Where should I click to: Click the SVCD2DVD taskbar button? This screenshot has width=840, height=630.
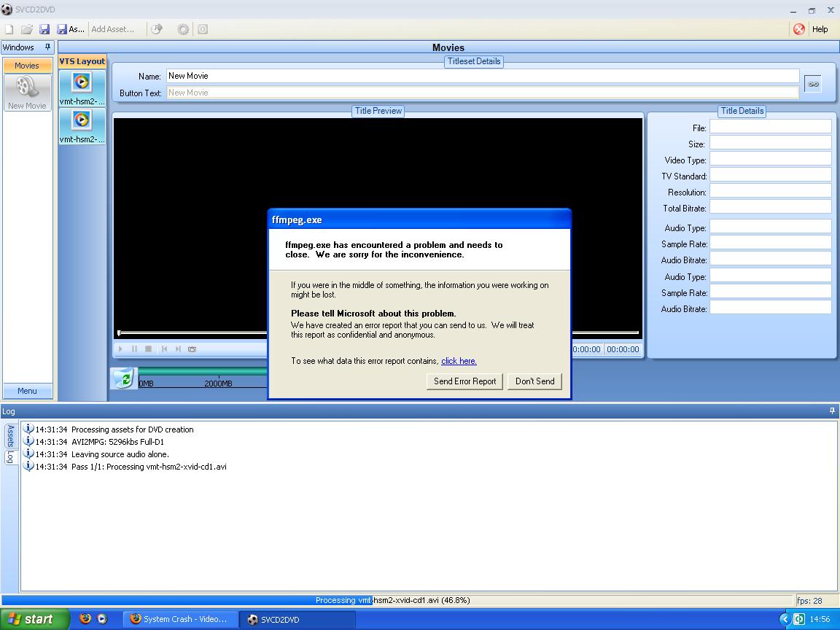(x=297, y=619)
